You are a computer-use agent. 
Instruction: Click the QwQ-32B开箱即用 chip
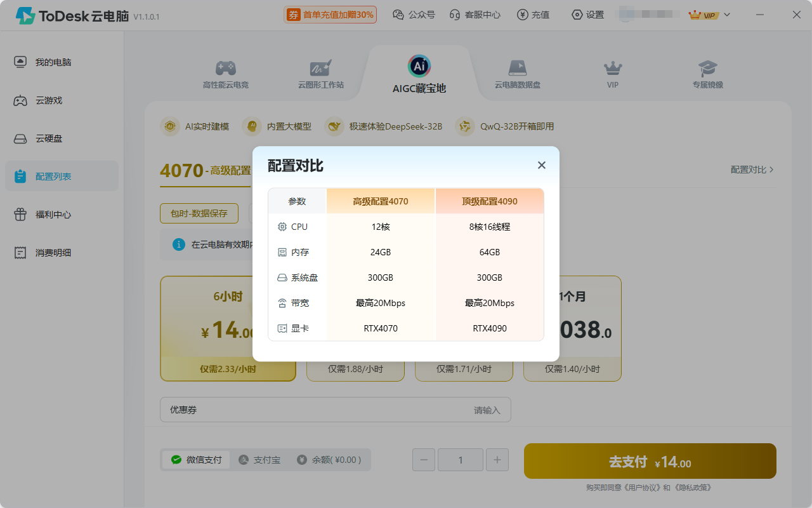tap(505, 126)
